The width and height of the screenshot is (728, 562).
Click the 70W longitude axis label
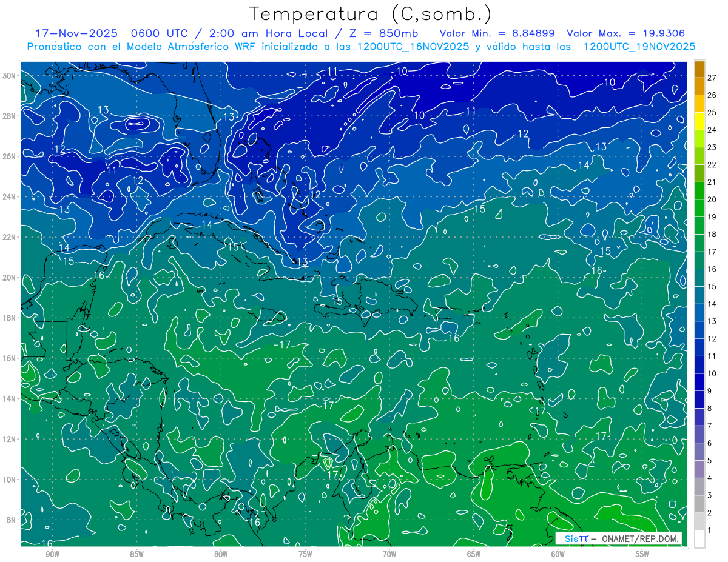389,554
